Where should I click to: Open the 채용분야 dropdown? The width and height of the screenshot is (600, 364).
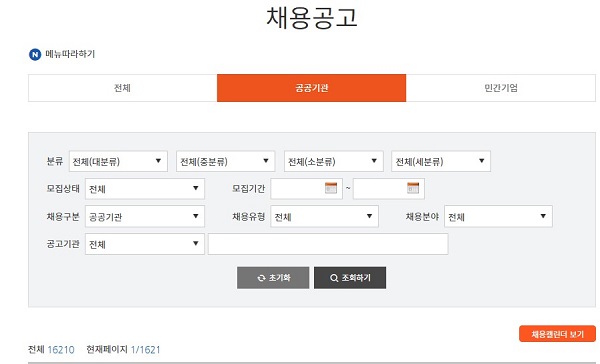point(498,216)
